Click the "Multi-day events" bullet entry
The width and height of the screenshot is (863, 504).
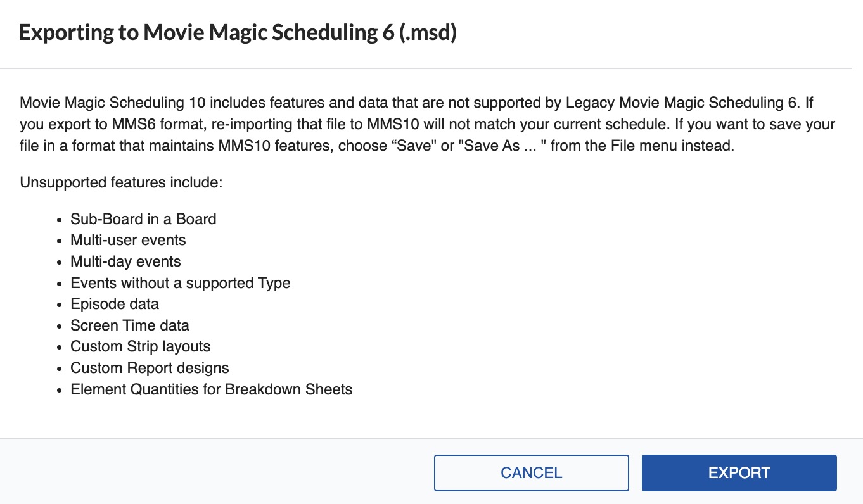[125, 261]
